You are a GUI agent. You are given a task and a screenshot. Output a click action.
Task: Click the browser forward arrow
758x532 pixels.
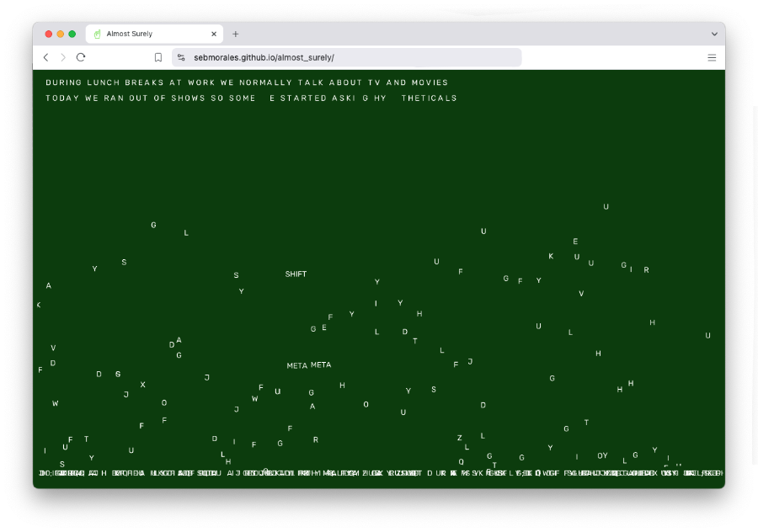(63, 57)
